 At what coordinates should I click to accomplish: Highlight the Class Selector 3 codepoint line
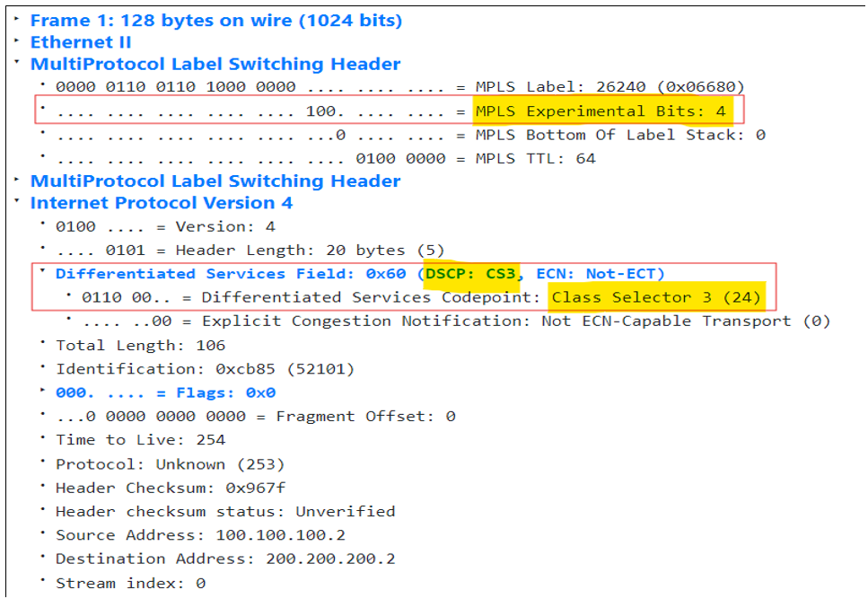(422, 297)
